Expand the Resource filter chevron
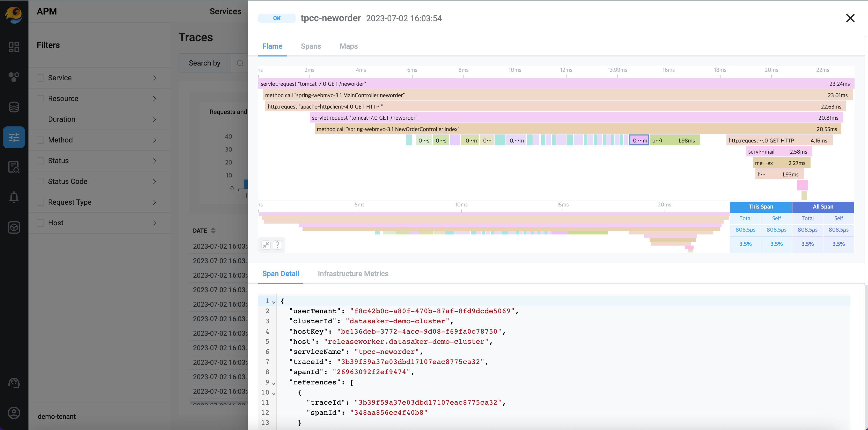Image resolution: width=868 pixels, height=430 pixels. (155, 98)
